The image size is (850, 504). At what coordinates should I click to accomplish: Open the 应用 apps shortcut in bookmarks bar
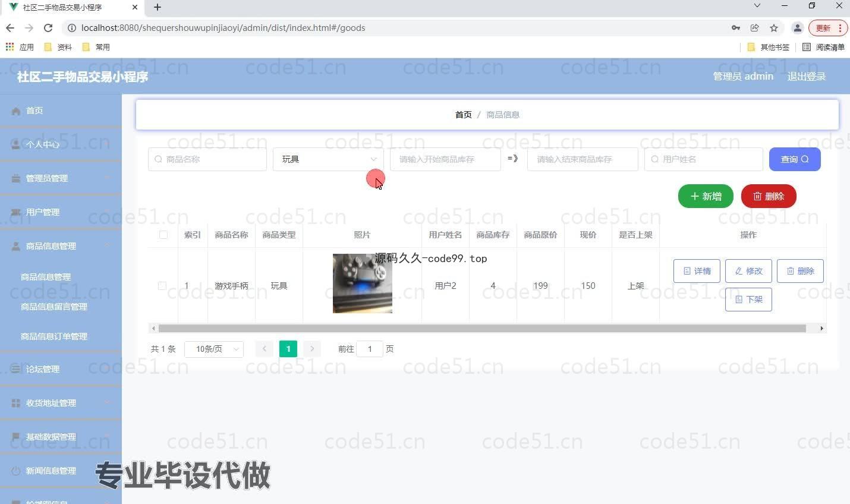20,47
